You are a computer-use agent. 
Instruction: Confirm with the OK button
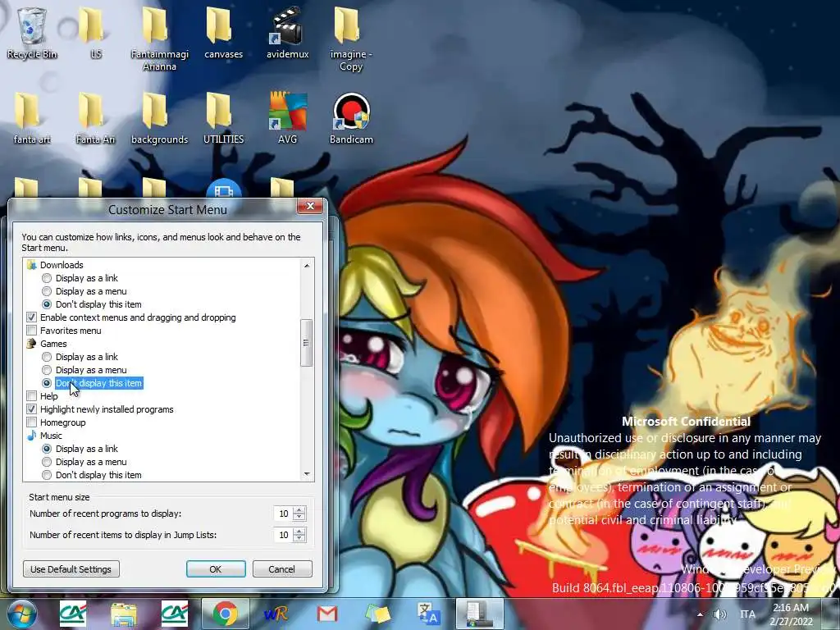216,569
